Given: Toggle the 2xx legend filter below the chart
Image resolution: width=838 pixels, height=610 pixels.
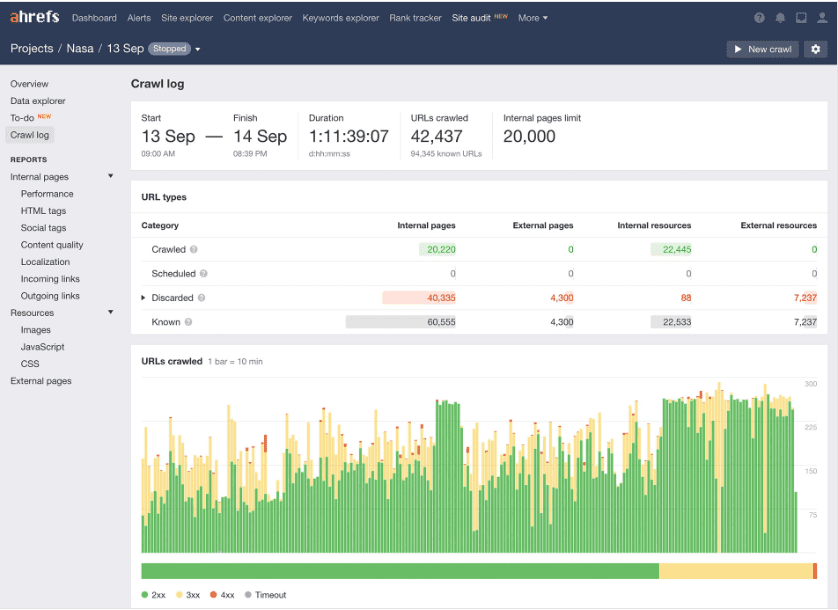Looking at the screenshot, I should coord(154,593).
